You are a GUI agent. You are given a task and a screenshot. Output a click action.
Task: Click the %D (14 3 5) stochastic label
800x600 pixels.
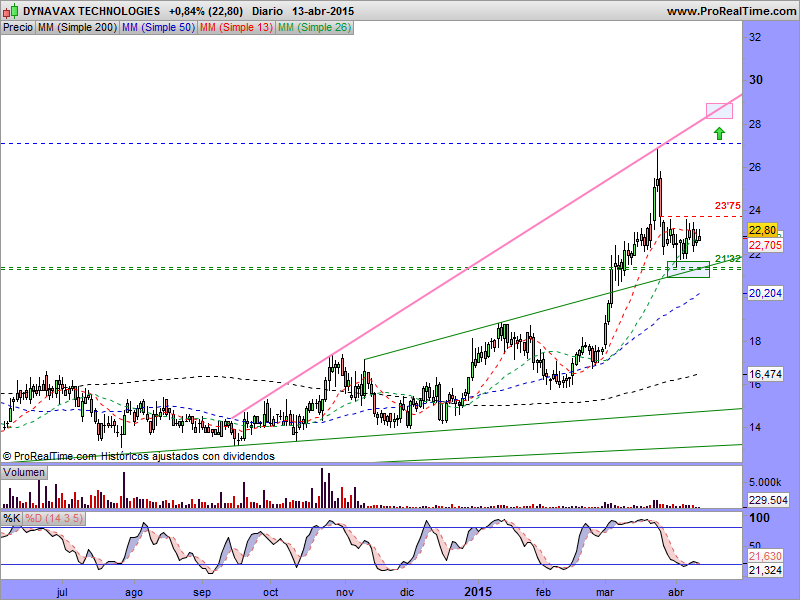point(54,519)
